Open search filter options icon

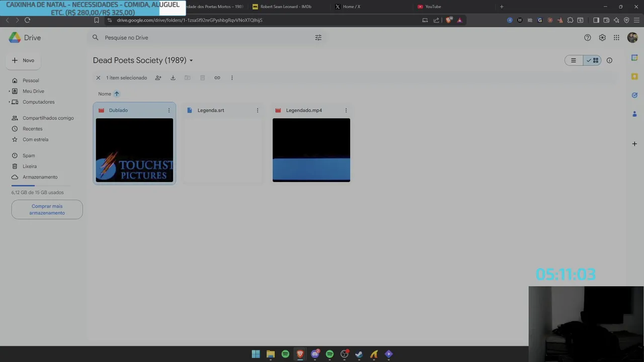click(x=318, y=38)
